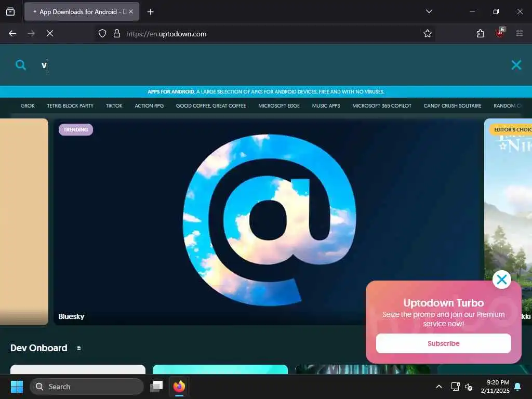Open the clock showing 9:20 PM

(495, 387)
